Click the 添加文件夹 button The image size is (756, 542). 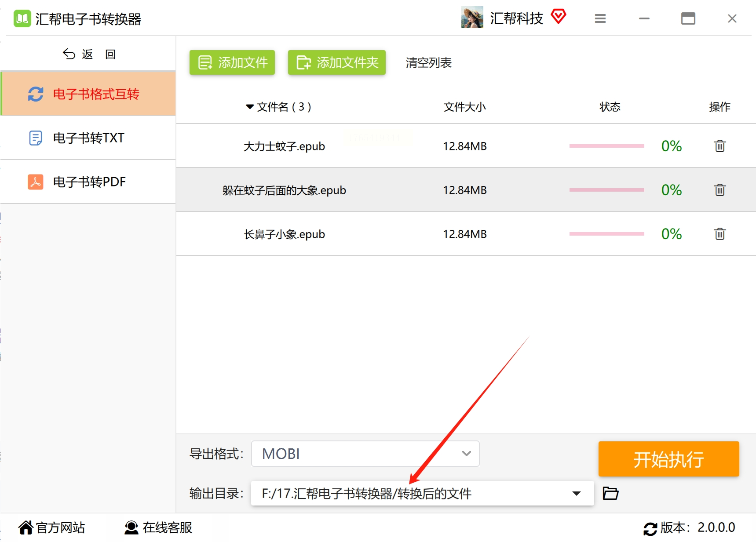click(337, 62)
